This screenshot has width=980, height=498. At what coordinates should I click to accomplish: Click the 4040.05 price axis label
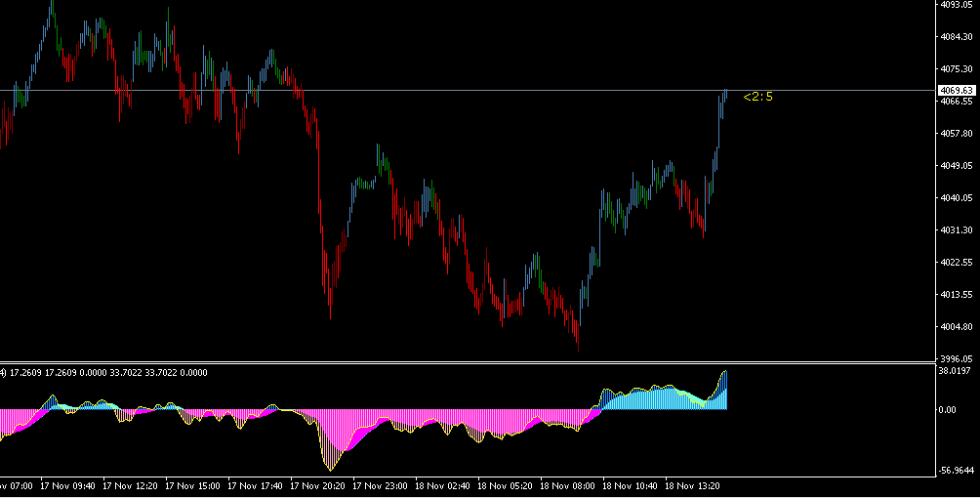pyautogui.click(x=957, y=197)
